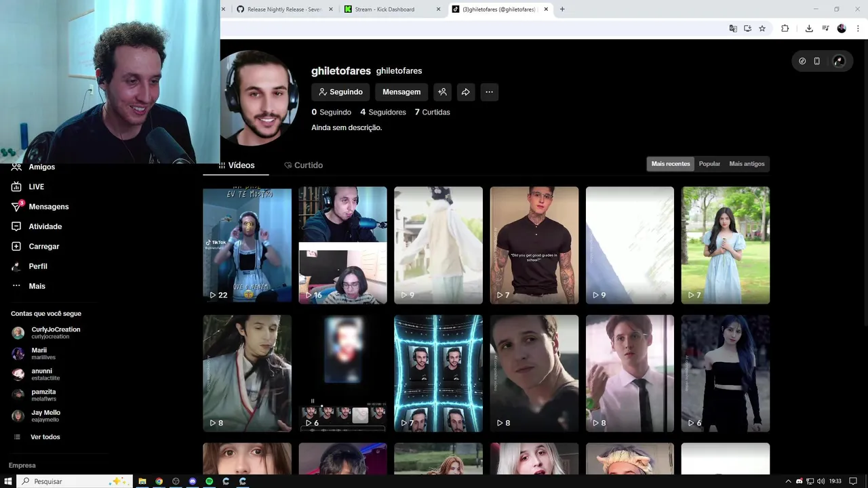Click the 0 Seguindo count
The image size is (868, 488).
(332, 112)
